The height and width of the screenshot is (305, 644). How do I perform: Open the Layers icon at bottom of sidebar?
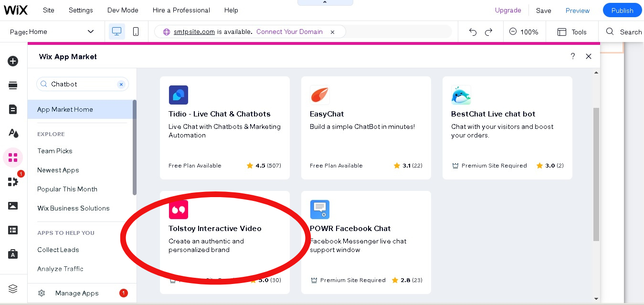13,289
